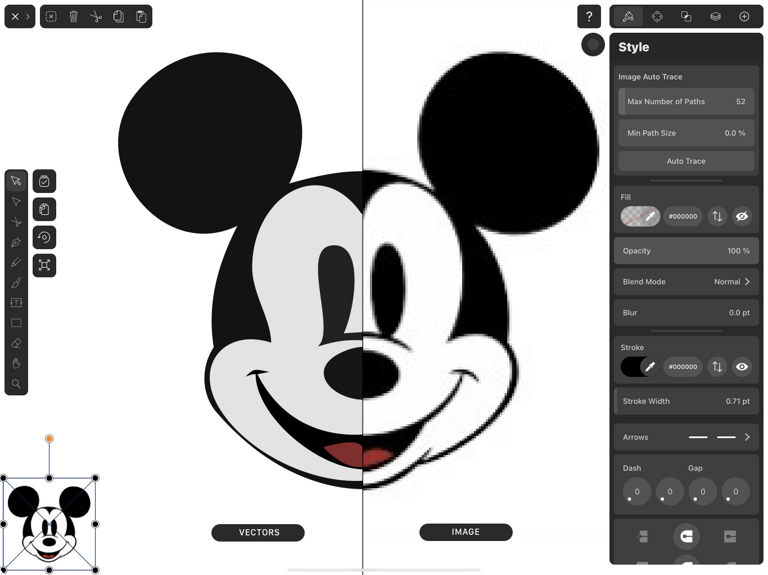The image size is (768, 575).
Task: Click the Stroke swap arrows icon
Action: click(x=717, y=366)
